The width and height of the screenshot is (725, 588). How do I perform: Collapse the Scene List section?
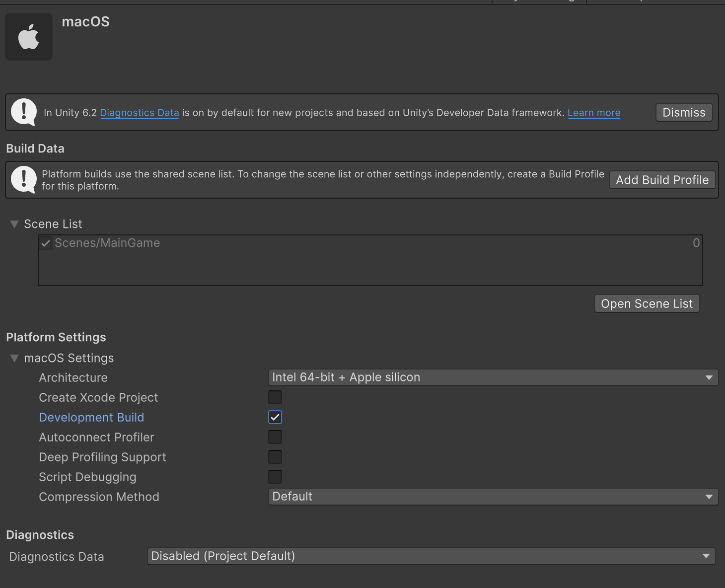click(x=14, y=224)
